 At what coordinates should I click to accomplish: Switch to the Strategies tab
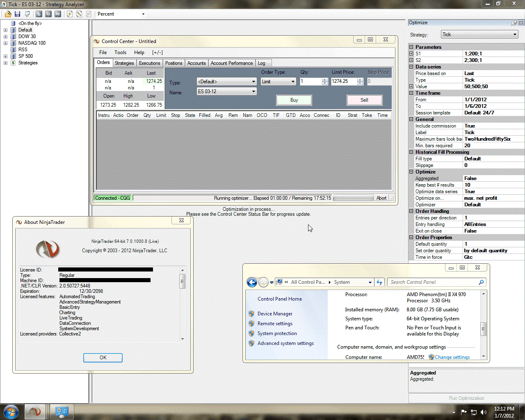point(124,63)
